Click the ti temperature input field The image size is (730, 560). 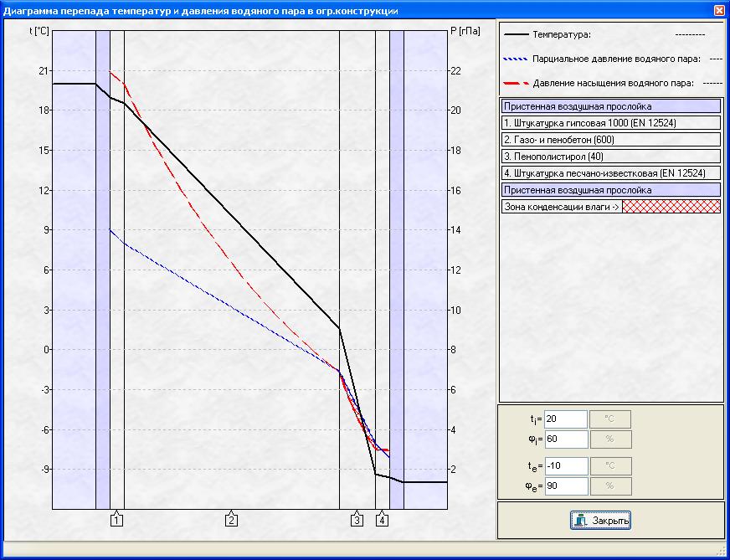(564, 419)
